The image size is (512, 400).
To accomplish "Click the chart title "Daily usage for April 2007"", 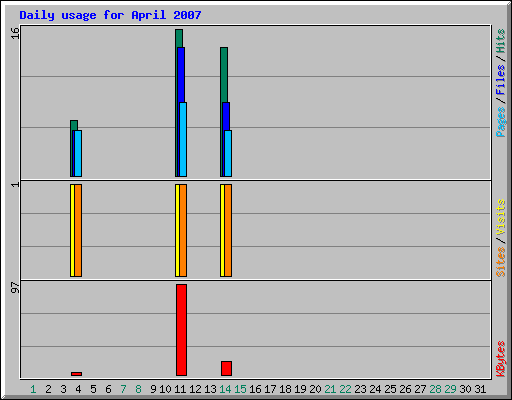I will [x=110, y=15].
